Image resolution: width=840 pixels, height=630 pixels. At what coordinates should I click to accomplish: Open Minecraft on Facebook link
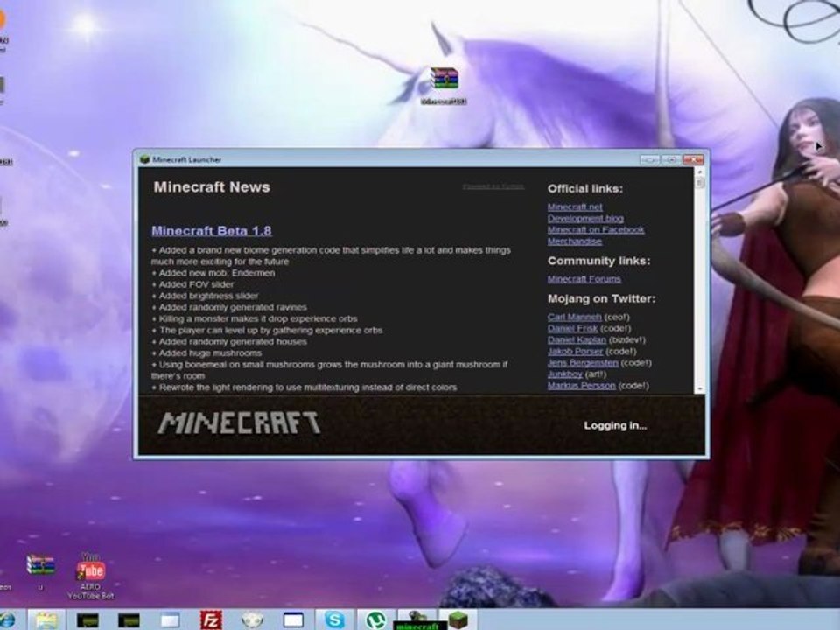(596, 230)
